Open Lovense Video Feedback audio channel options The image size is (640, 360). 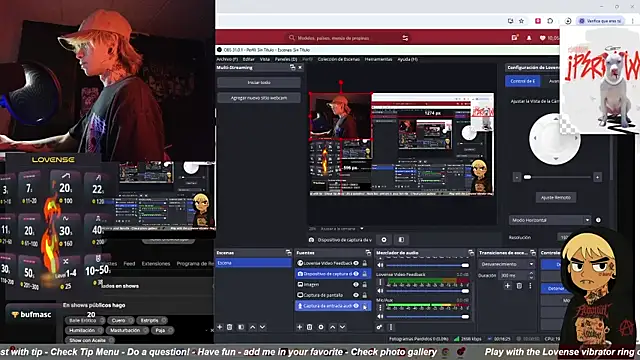380,282
